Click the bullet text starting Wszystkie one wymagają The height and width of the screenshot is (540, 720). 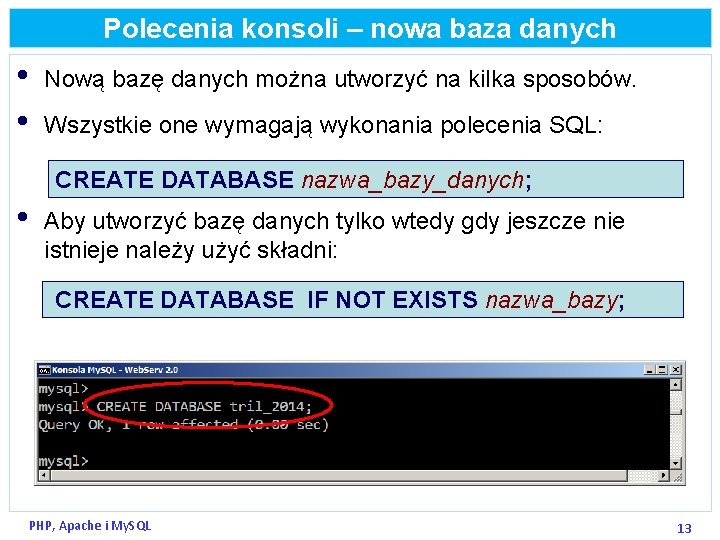[x=323, y=125]
